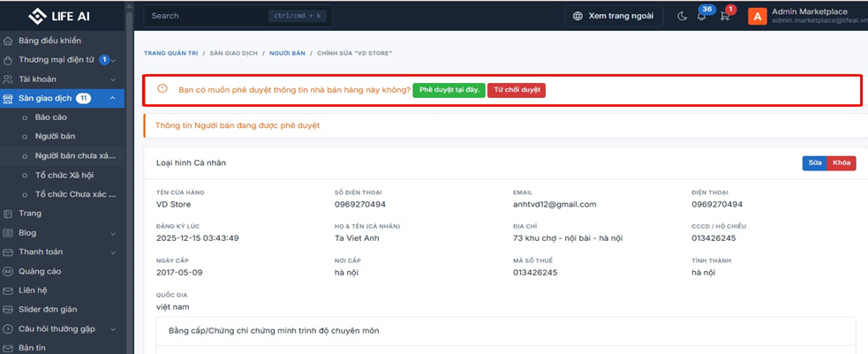Click registration time 2025-12-15 03:43:49
This screenshot has height=354, width=868.
[x=198, y=238]
